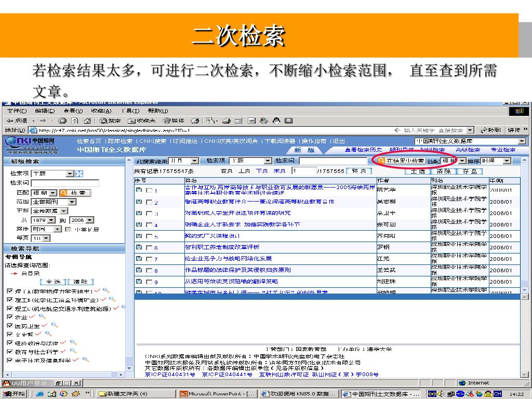The image size is (532, 399).
Task: Tick the checkbox for result row 8
Action: (x=149, y=270)
